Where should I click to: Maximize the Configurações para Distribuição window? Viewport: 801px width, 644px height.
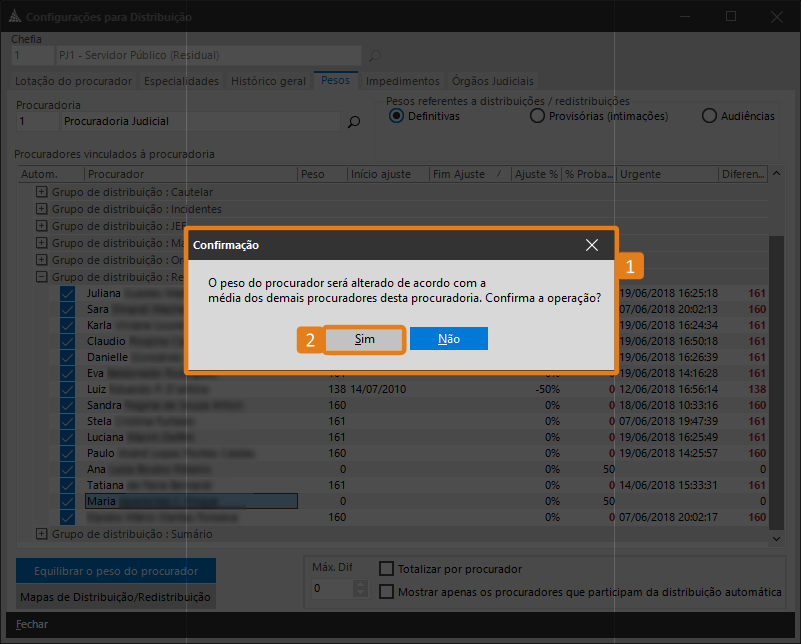[731, 17]
